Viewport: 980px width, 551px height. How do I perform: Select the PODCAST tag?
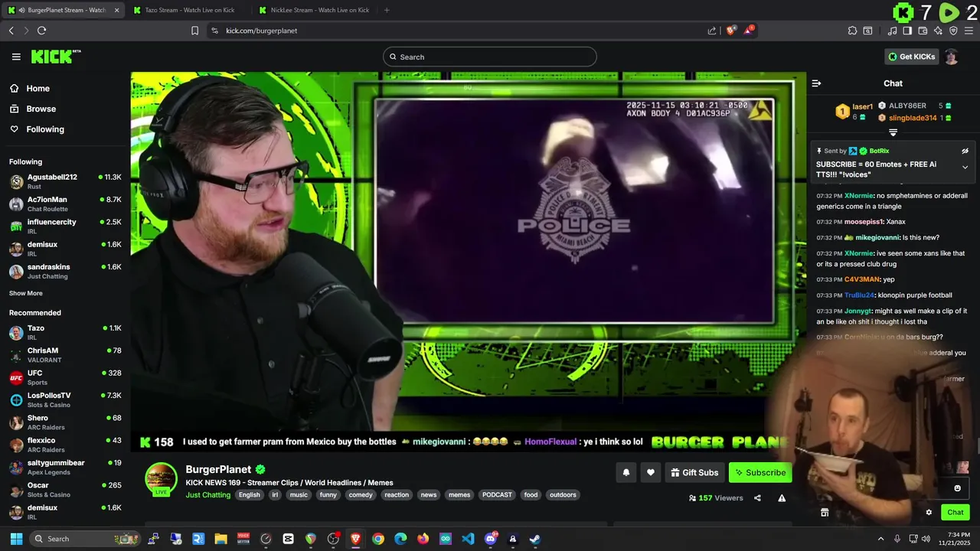pos(497,495)
